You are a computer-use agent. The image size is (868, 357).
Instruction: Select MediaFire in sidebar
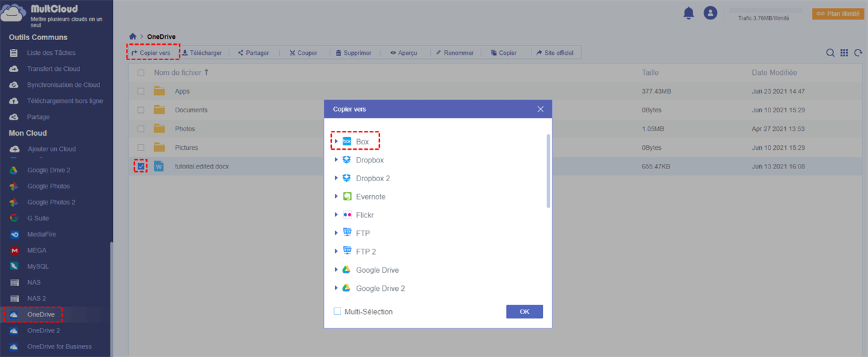pos(41,235)
